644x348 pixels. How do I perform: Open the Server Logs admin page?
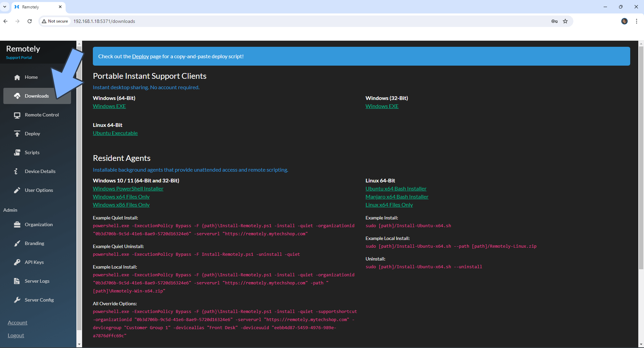(x=37, y=281)
